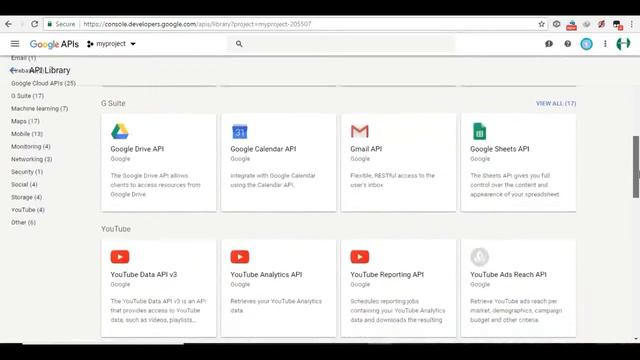Filter by YouTube (4) category
Image resolution: width=640 pixels, height=360 pixels.
click(x=28, y=210)
